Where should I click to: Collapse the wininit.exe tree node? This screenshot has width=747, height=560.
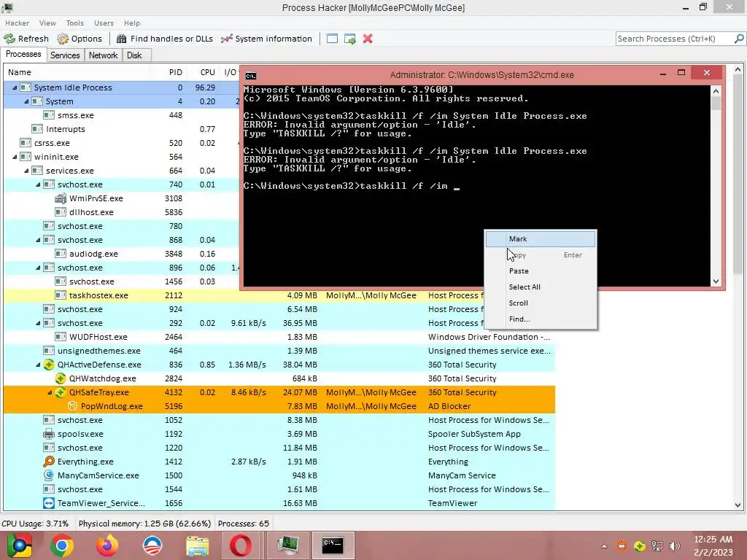point(15,157)
